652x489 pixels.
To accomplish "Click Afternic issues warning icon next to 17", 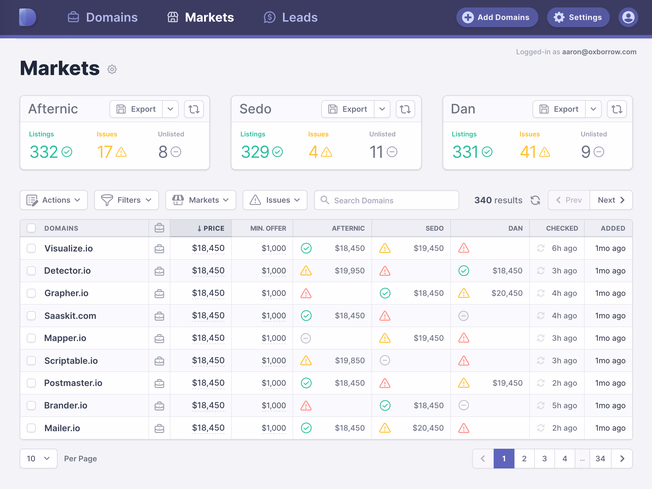I will click(x=121, y=152).
